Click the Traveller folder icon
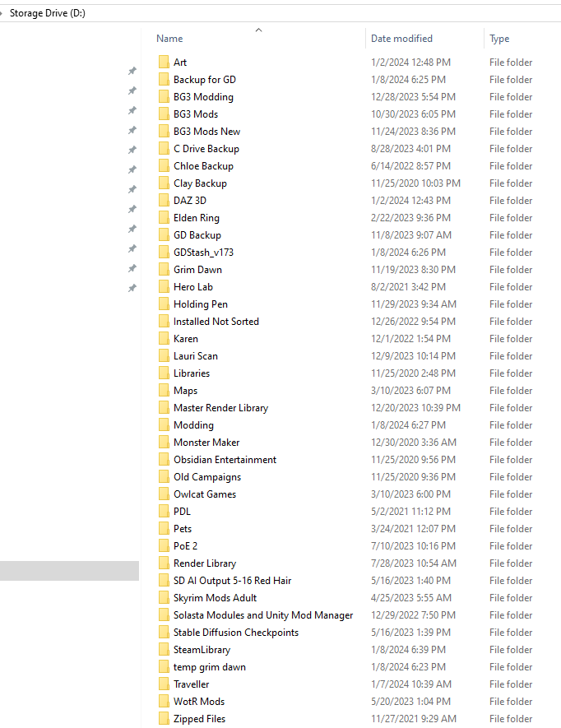 click(x=164, y=684)
